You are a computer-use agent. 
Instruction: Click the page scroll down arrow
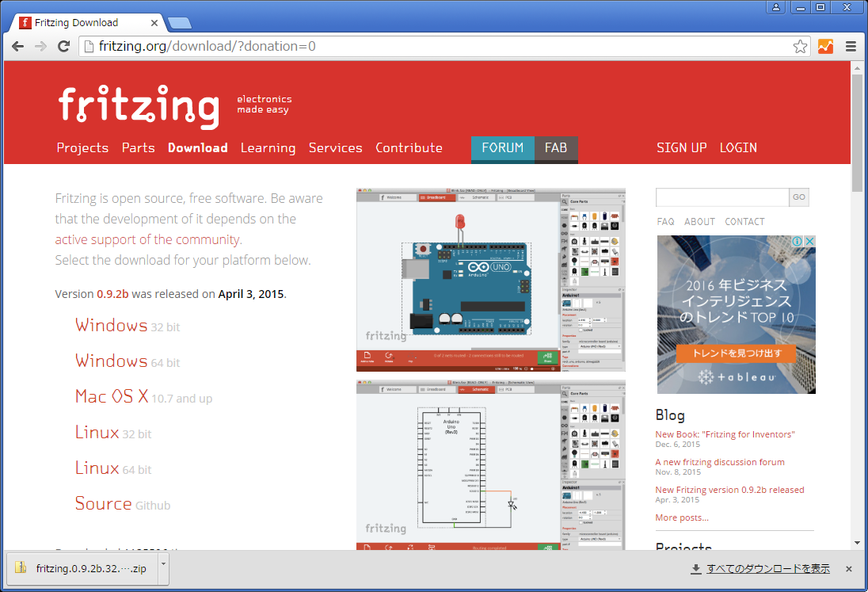click(x=857, y=544)
